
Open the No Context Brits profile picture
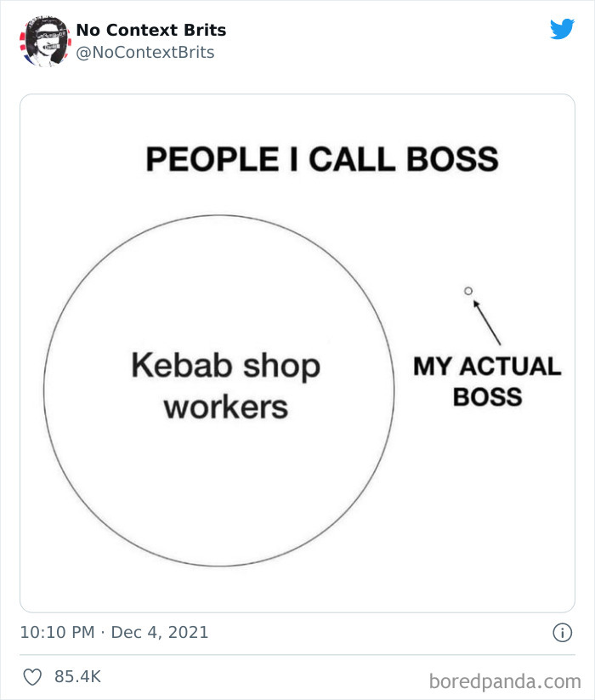coord(44,40)
